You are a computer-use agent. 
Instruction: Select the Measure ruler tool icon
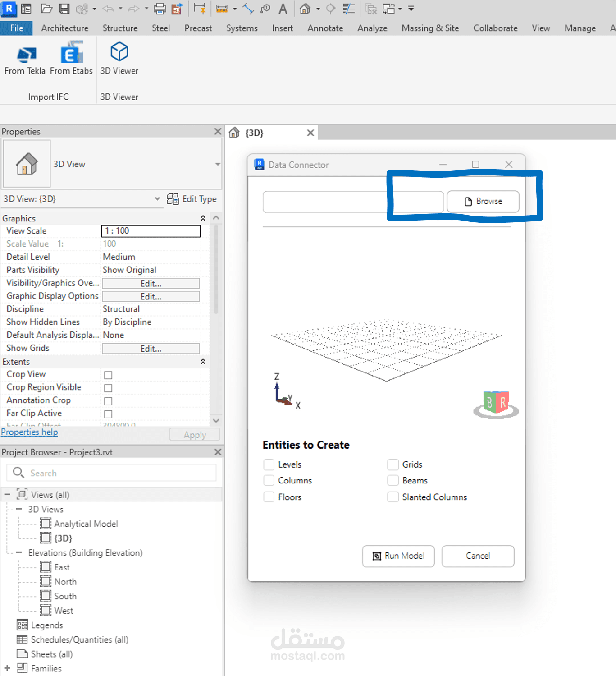tap(222, 9)
